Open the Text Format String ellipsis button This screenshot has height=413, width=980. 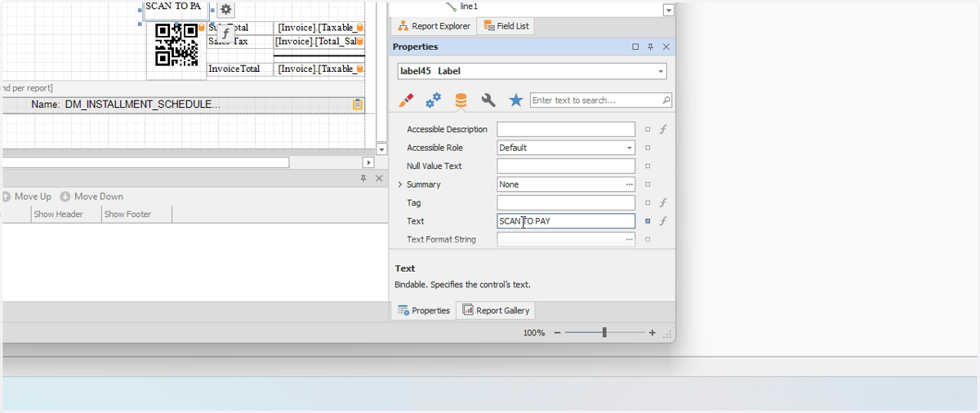(x=630, y=239)
